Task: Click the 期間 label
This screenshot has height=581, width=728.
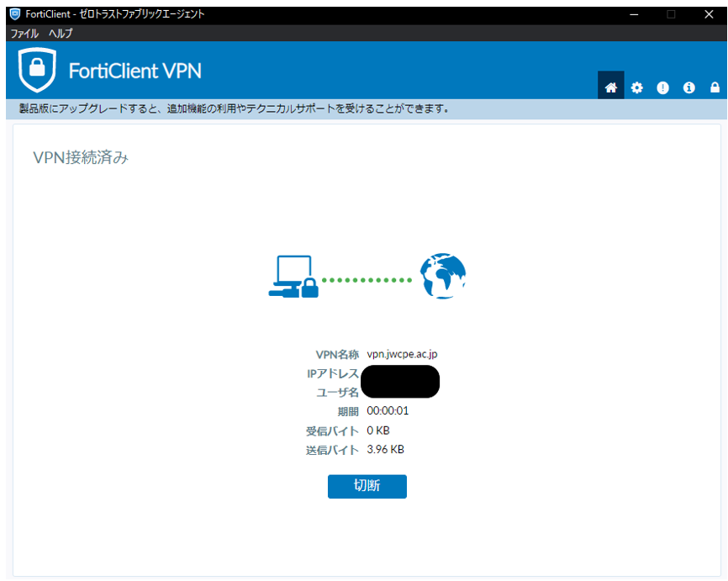Action: pyautogui.click(x=348, y=411)
